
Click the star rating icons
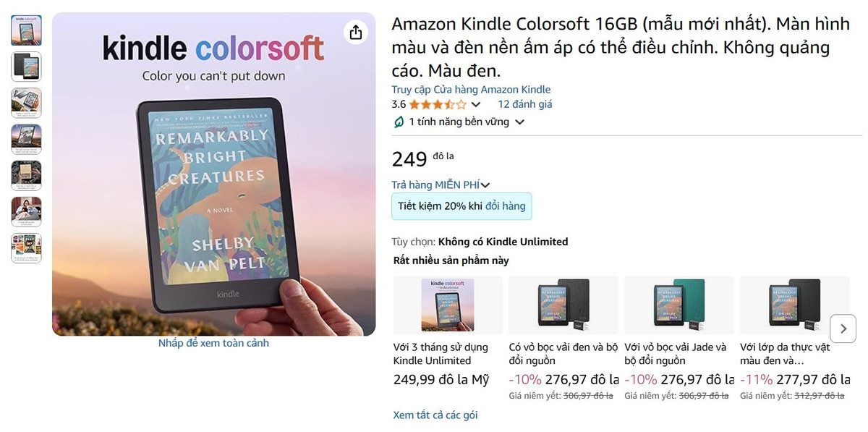[x=438, y=104]
